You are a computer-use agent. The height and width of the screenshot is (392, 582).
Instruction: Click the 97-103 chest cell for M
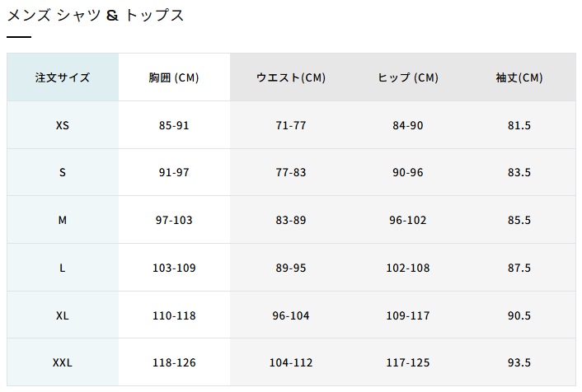(x=174, y=220)
